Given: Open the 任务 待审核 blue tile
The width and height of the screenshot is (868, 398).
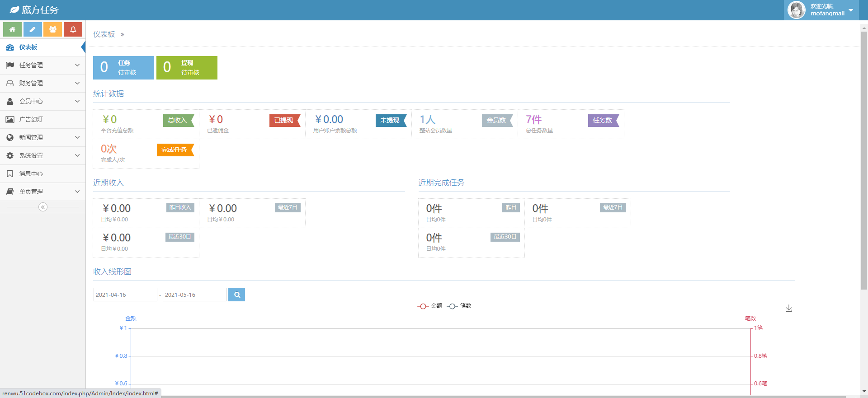Looking at the screenshot, I should 123,68.
